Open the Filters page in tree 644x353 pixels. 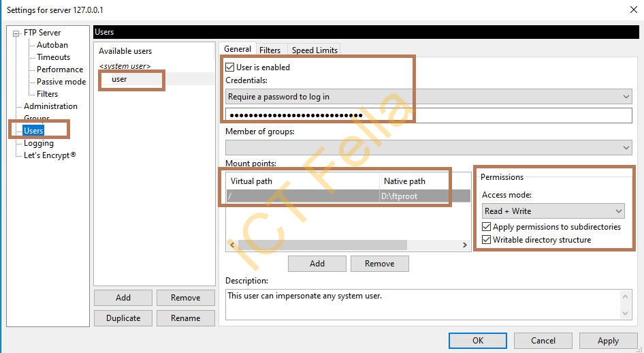click(47, 94)
